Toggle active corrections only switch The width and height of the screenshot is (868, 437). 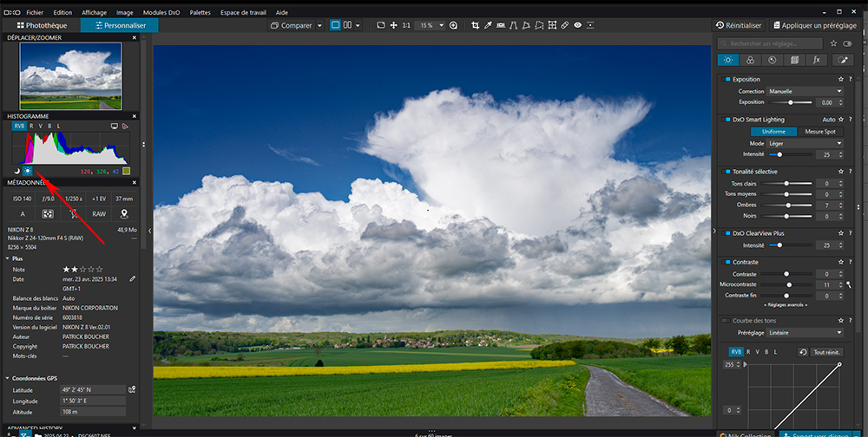[847, 43]
